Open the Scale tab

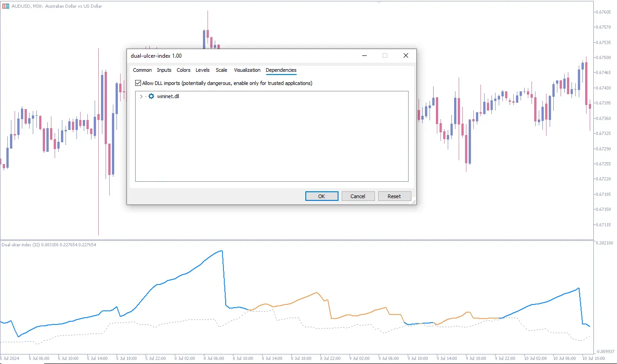tap(222, 70)
